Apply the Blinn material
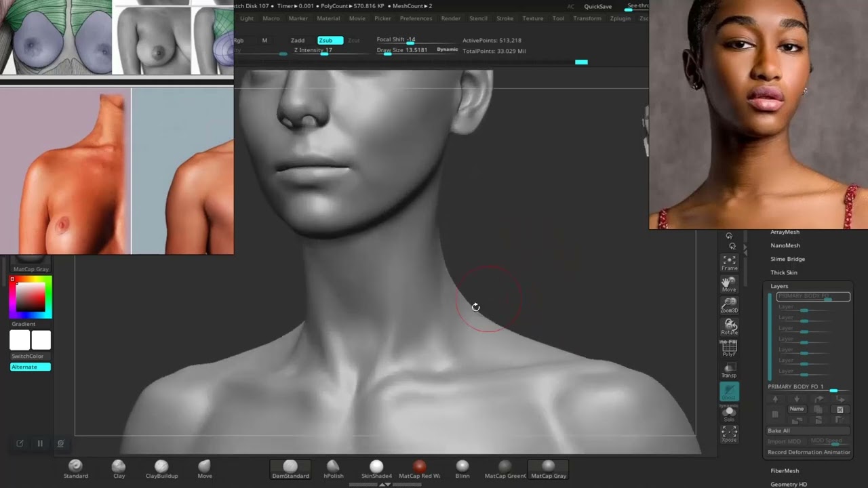 click(462, 469)
